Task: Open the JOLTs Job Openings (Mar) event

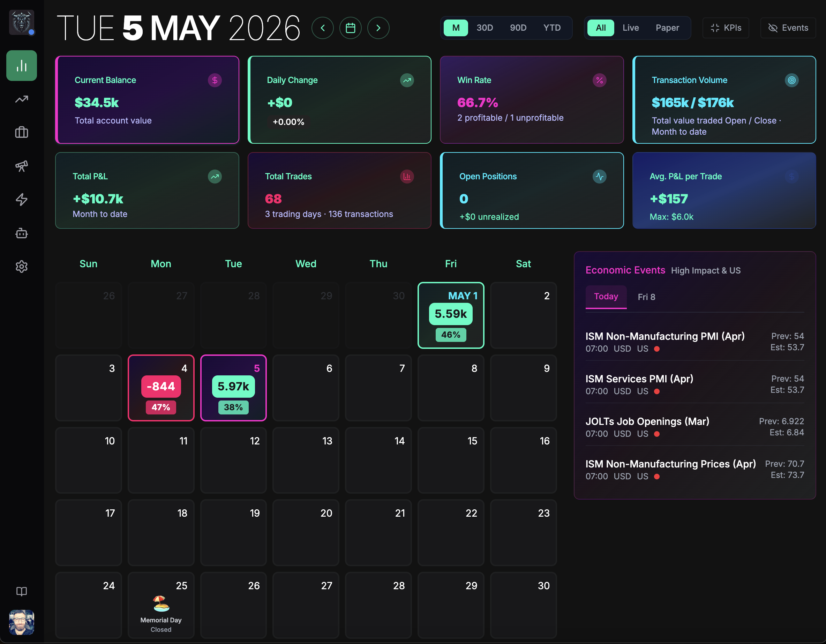Action: [x=695, y=427]
